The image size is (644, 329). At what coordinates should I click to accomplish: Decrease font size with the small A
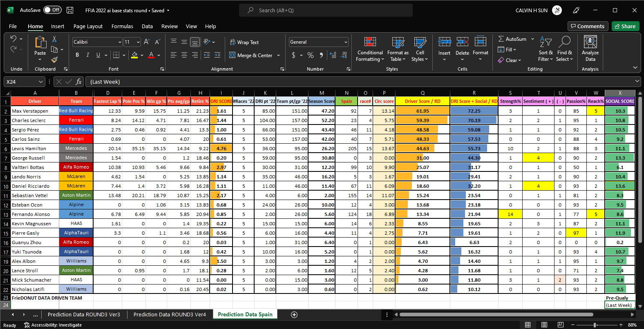tap(157, 42)
